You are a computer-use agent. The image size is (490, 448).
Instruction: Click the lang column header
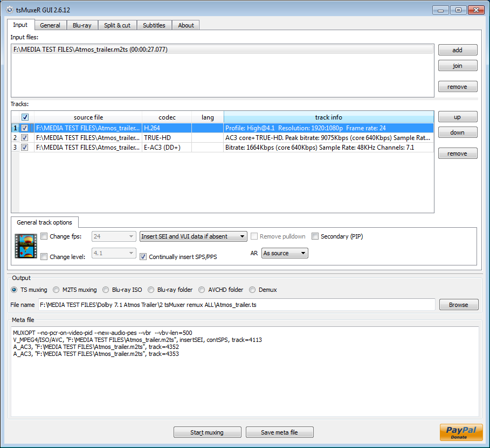coord(208,117)
